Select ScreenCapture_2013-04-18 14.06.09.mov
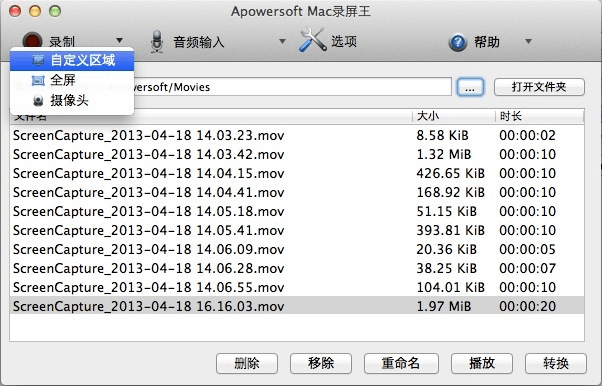 point(149,249)
